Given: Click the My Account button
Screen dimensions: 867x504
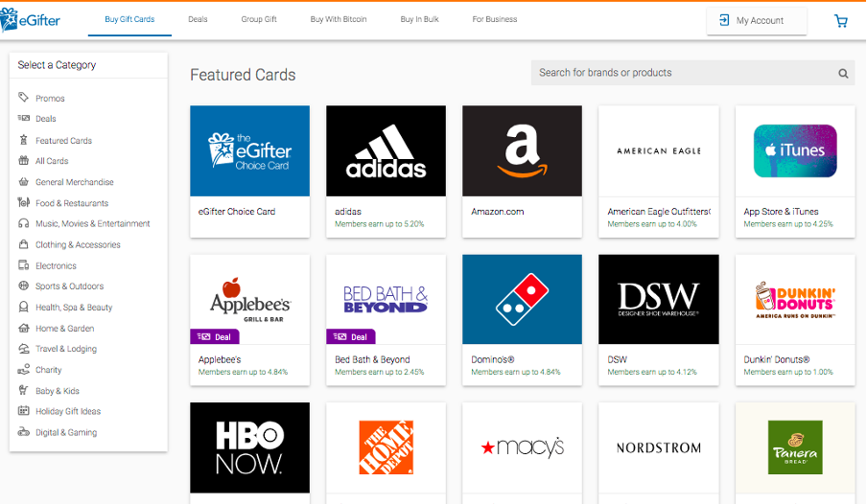Looking at the screenshot, I should [x=757, y=20].
